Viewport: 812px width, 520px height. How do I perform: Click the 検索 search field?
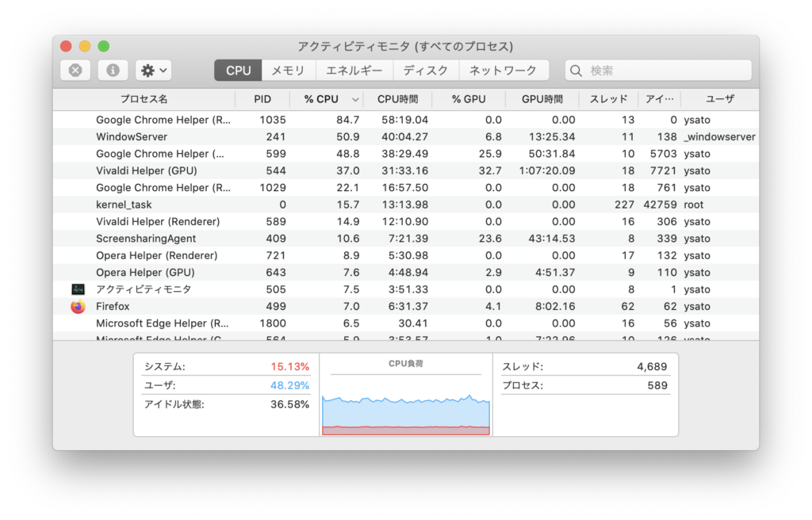[x=665, y=71]
